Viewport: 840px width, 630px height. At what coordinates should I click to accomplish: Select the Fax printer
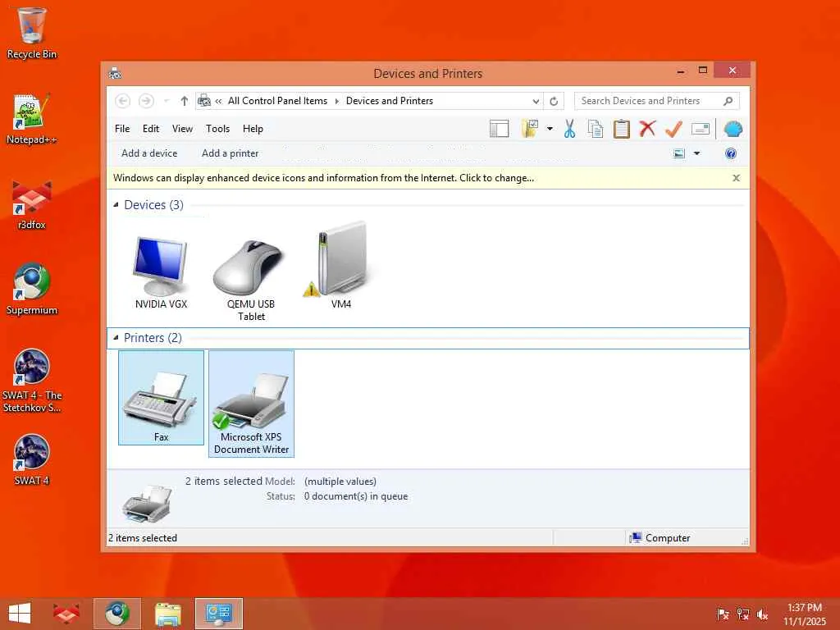pyautogui.click(x=161, y=398)
